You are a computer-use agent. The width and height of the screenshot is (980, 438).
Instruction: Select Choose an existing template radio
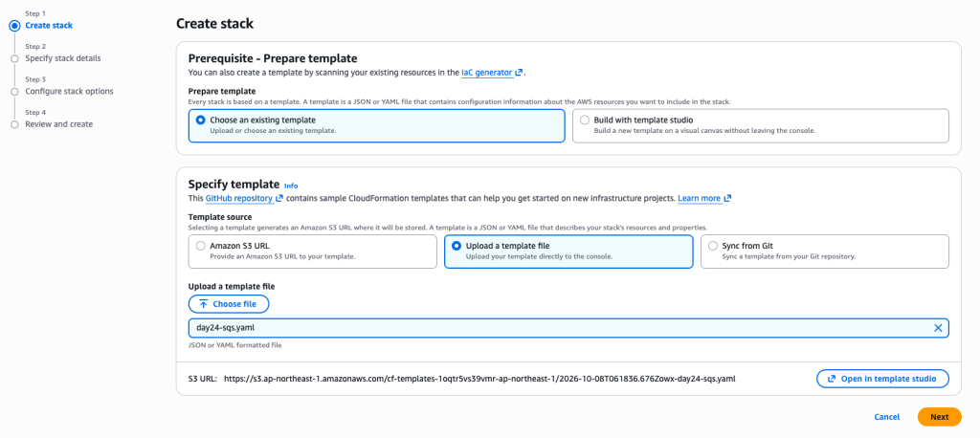(x=201, y=120)
